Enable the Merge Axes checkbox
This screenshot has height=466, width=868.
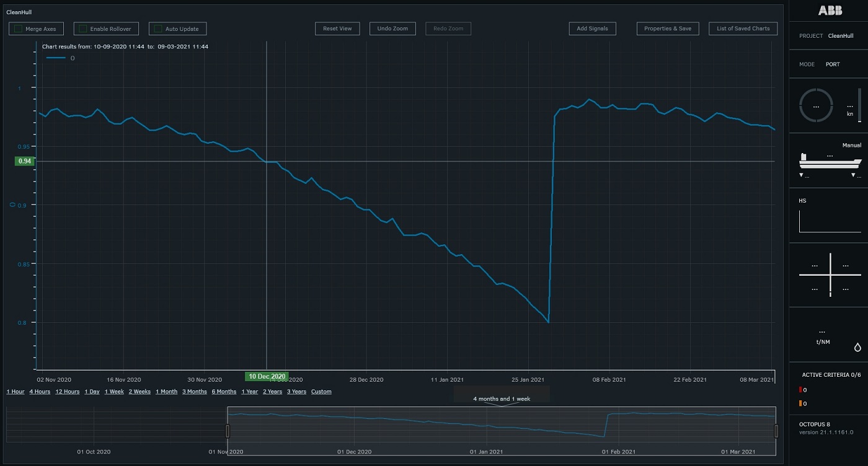pos(19,29)
